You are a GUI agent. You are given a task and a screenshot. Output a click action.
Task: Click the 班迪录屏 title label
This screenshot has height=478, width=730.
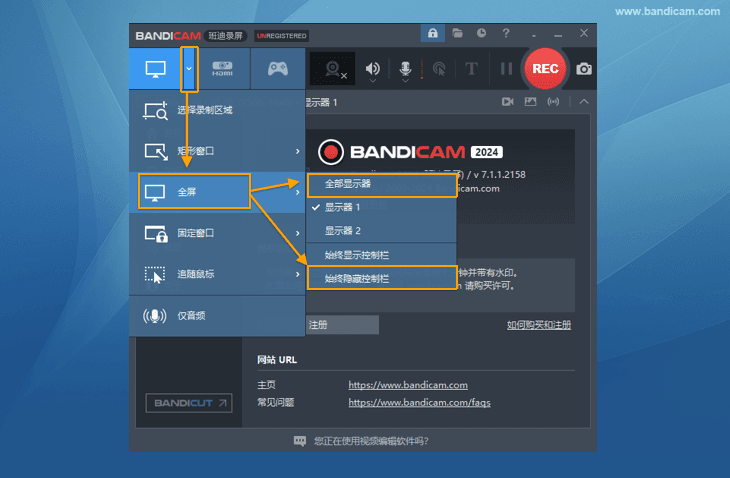point(225,36)
